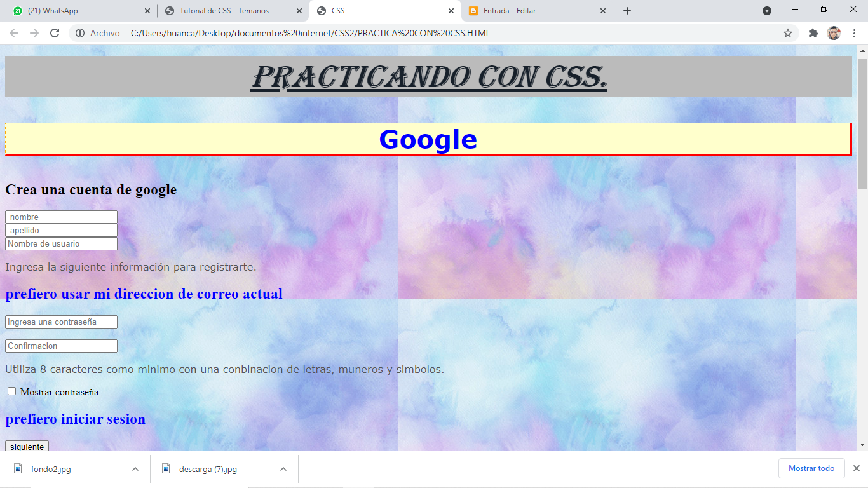Click 'Utiliza 8 caracteres como minimo' paragraph
This screenshot has height=488, width=868.
pos(224,369)
